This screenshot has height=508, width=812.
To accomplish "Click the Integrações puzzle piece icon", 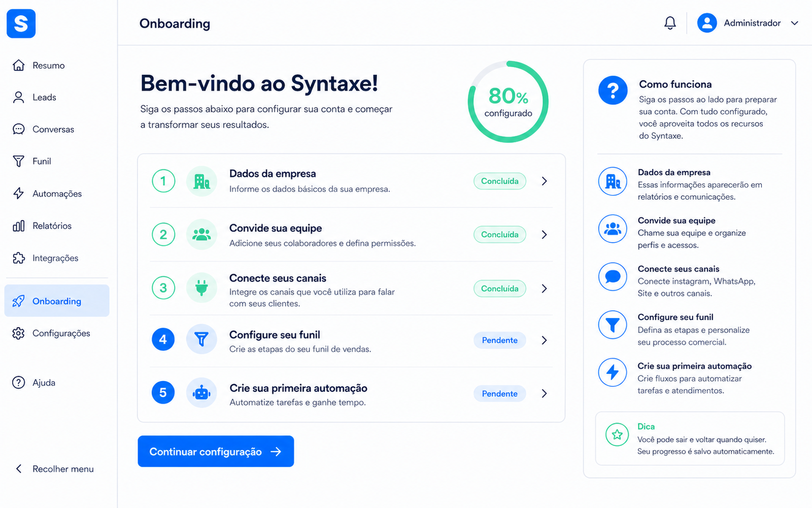I will pos(19,258).
